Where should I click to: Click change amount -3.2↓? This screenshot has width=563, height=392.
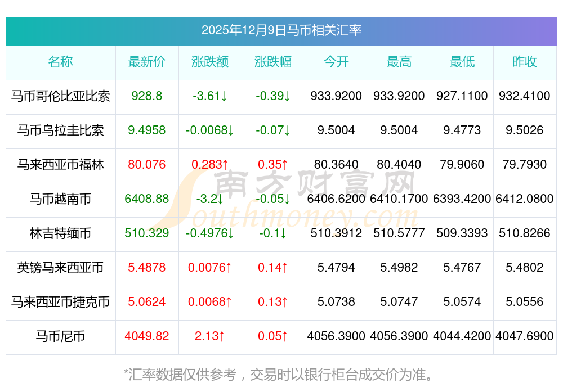pyautogui.click(x=209, y=199)
